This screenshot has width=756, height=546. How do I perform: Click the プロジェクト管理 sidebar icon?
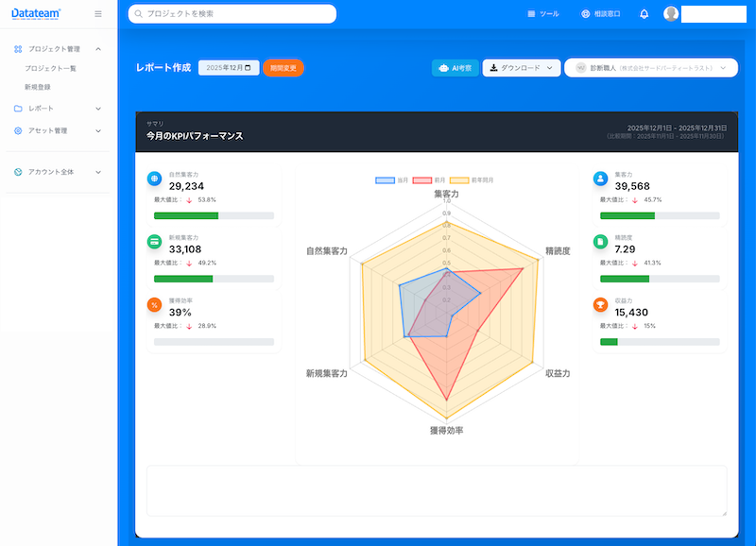(18, 49)
